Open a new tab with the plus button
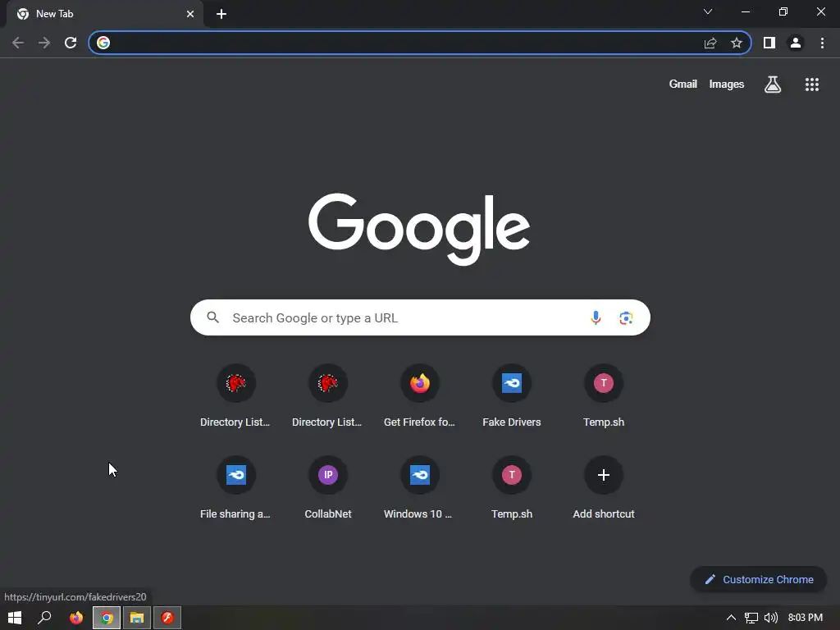840x630 pixels. [221, 14]
